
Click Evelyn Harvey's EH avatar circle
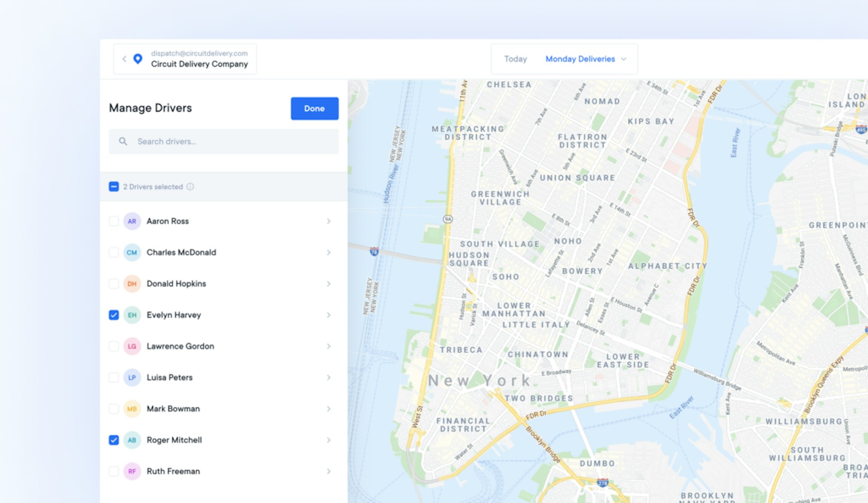132,315
